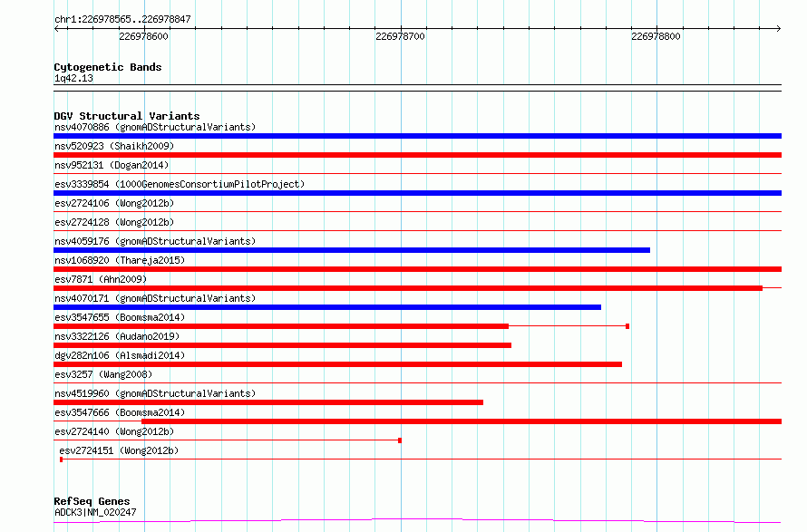
Task: Click nsv4519960 gnomAD variant label
Action: click(x=155, y=393)
